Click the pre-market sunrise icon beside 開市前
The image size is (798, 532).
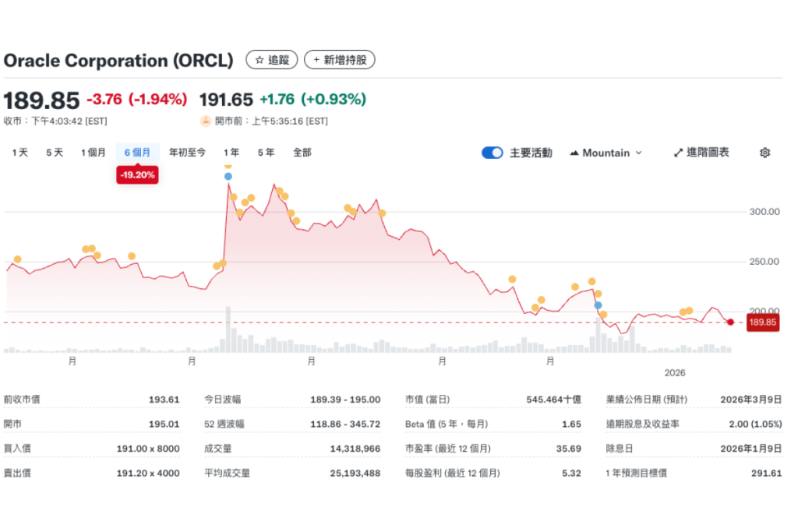click(x=206, y=121)
